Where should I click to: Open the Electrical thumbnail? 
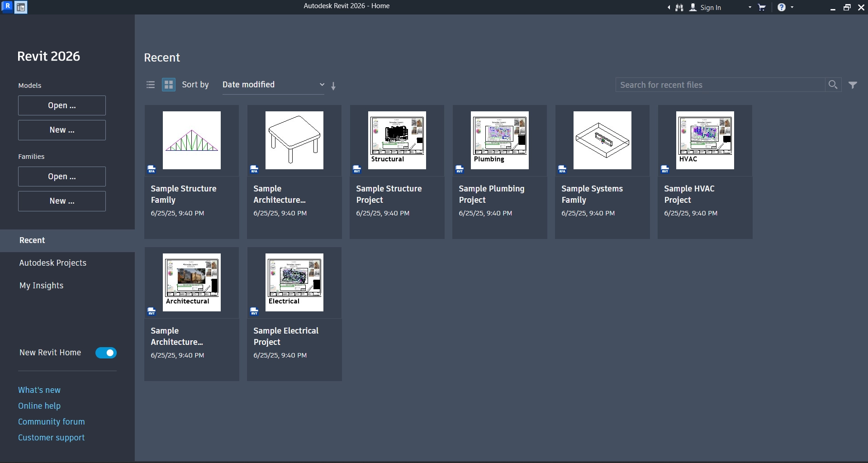(294, 282)
